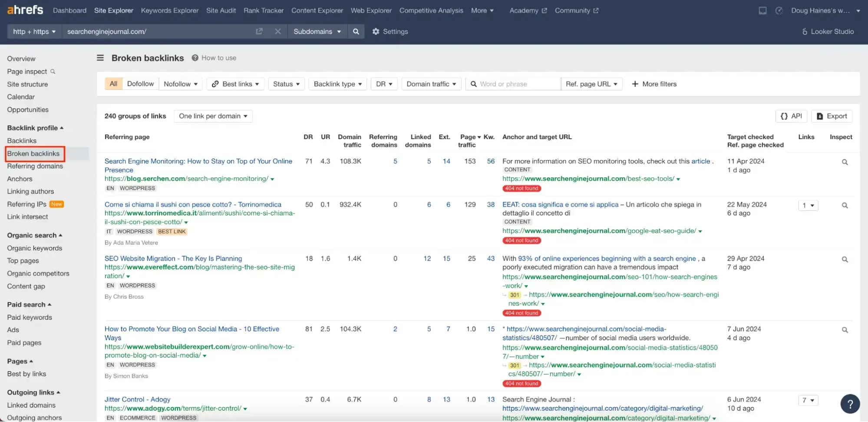The height and width of the screenshot is (422, 868).
Task: Open the Subdomains mode dropdown
Action: [317, 31]
